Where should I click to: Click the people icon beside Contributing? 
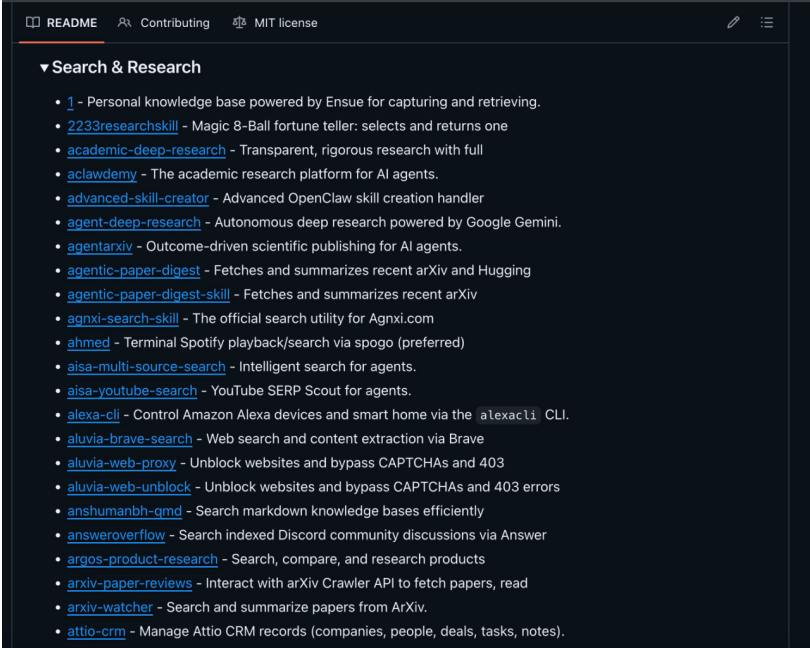tap(124, 22)
